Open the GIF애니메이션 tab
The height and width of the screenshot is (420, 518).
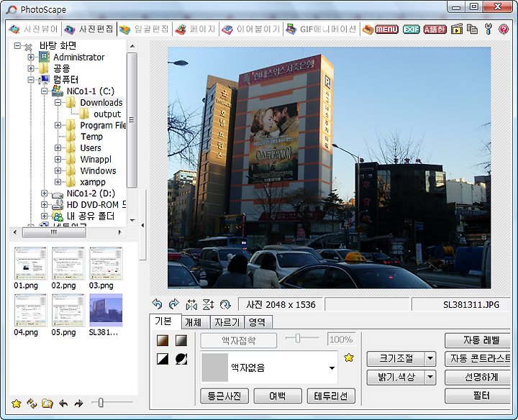321,29
